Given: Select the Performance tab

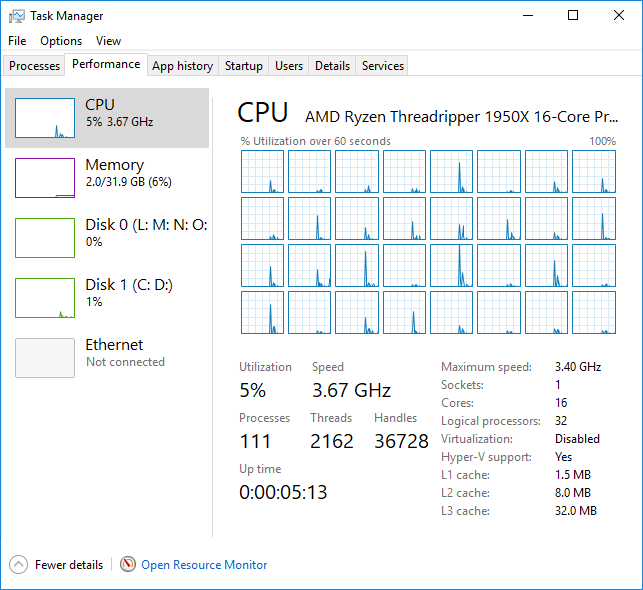Looking at the screenshot, I should point(106,64).
